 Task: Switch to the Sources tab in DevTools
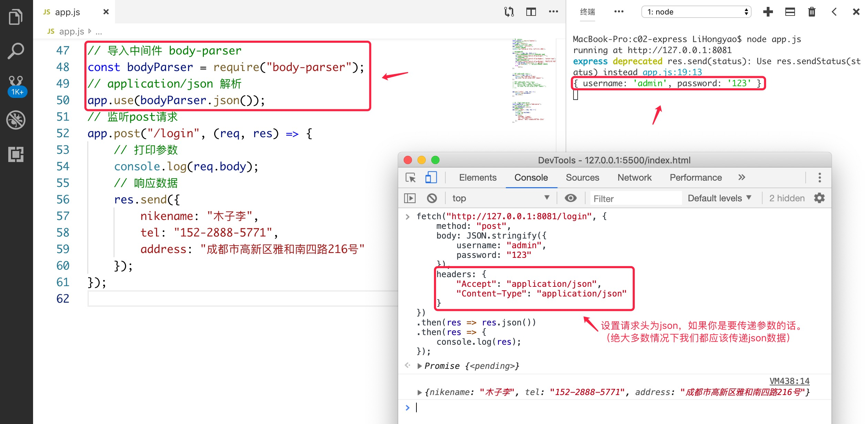(582, 178)
